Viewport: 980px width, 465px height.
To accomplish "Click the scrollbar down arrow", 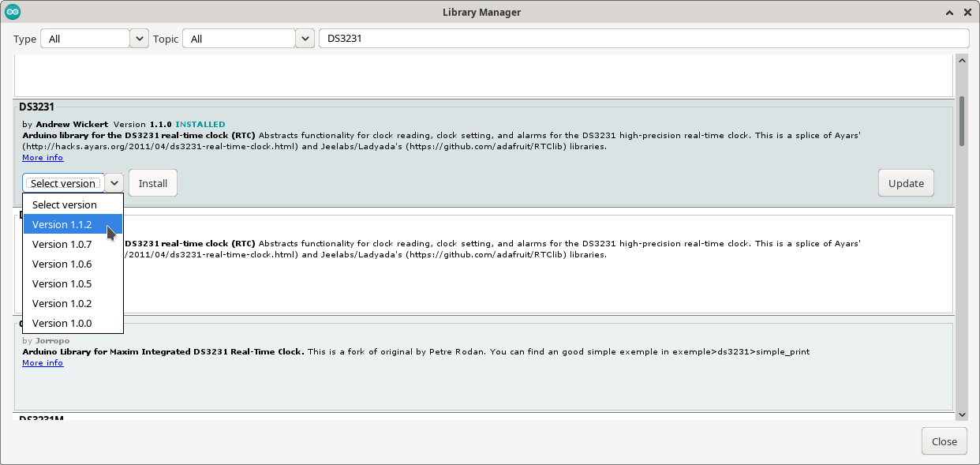I will [962, 414].
